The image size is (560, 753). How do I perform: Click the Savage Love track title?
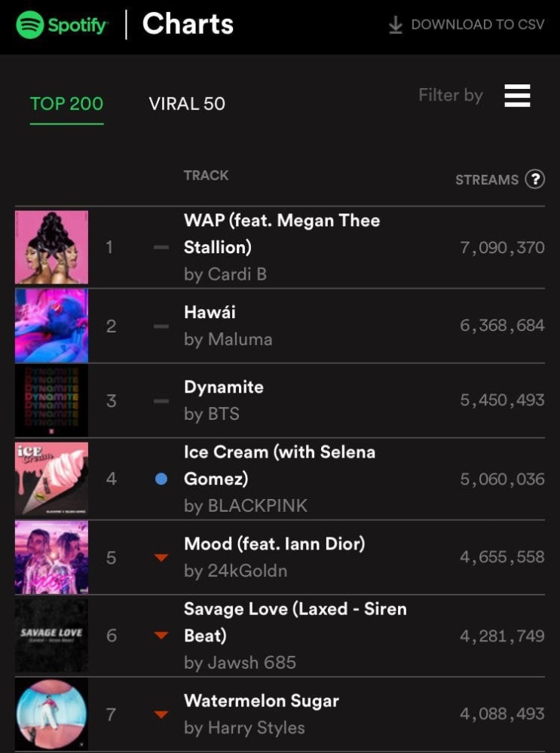(295, 623)
